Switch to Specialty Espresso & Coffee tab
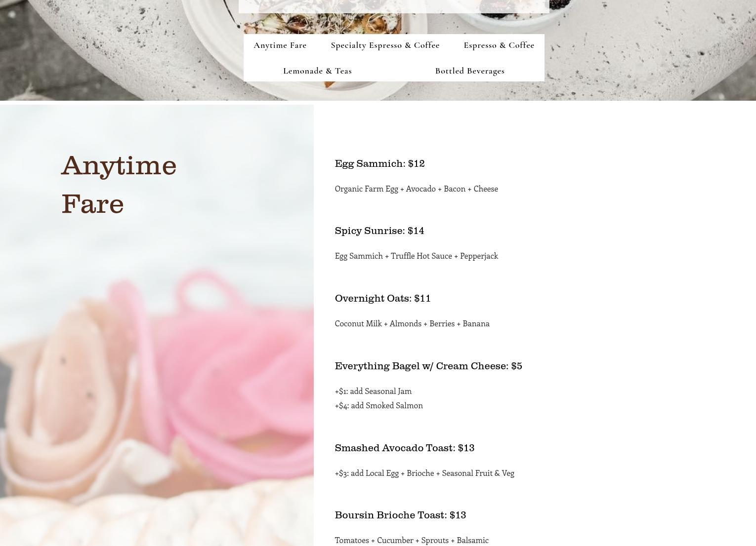756x546 pixels. click(x=385, y=45)
